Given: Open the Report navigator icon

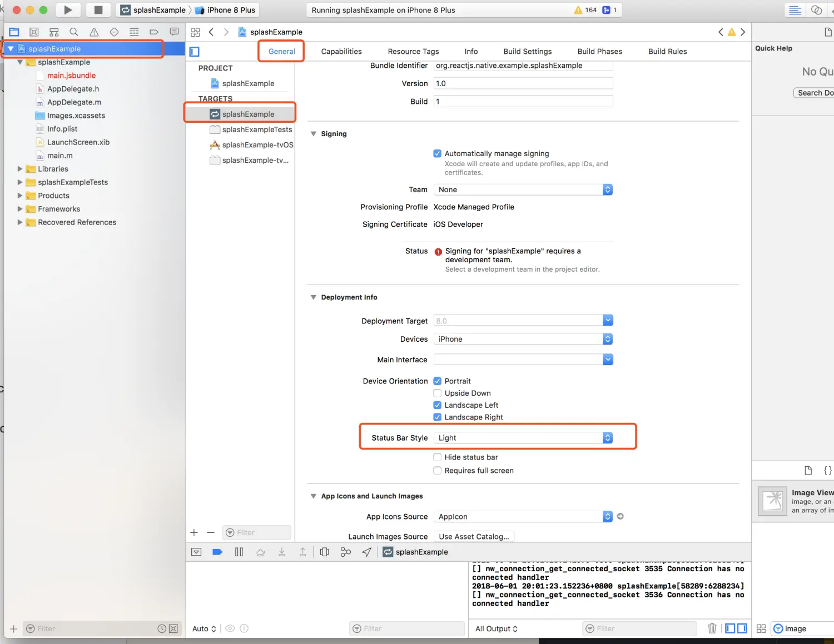Looking at the screenshot, I should tap(174, 32).
